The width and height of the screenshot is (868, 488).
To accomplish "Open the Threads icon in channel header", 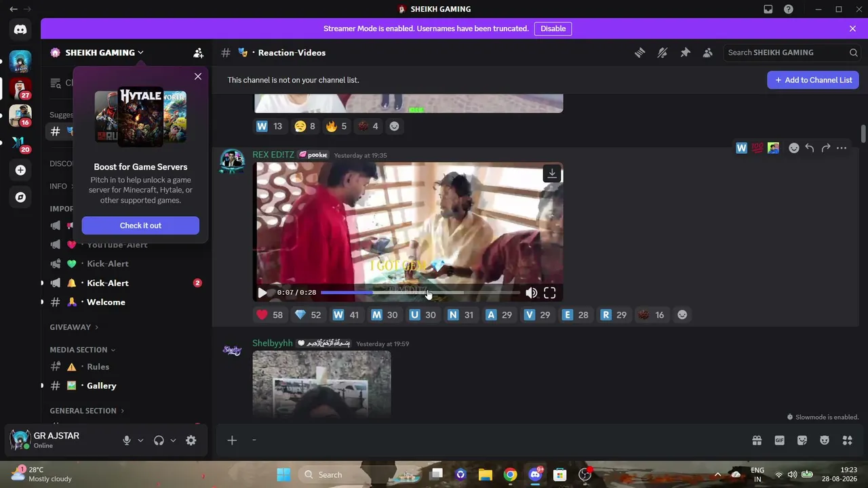I will (639, 52).
